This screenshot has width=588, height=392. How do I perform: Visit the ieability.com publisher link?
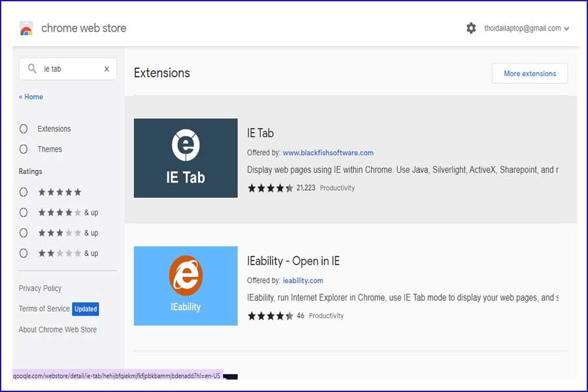[303, 280]
